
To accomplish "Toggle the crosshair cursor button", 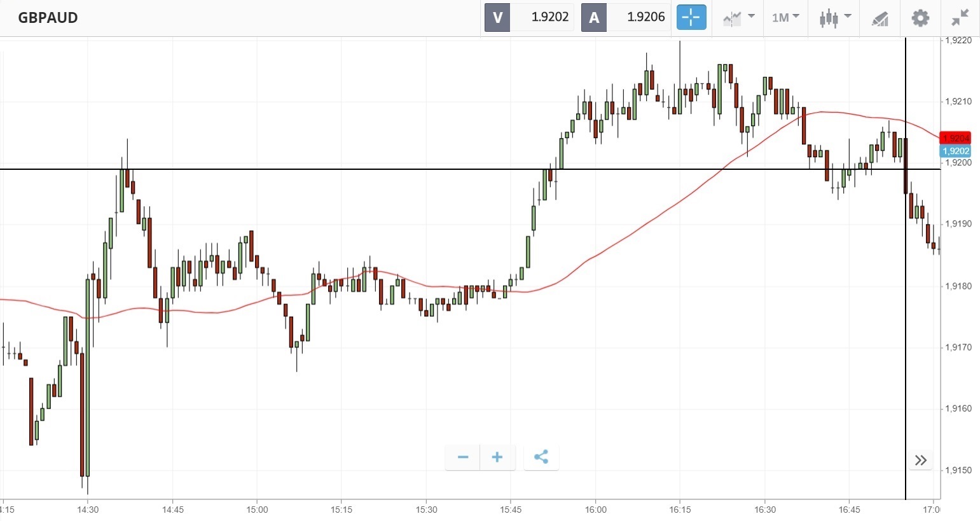I will pyautogui.click(x=691, y=17).
